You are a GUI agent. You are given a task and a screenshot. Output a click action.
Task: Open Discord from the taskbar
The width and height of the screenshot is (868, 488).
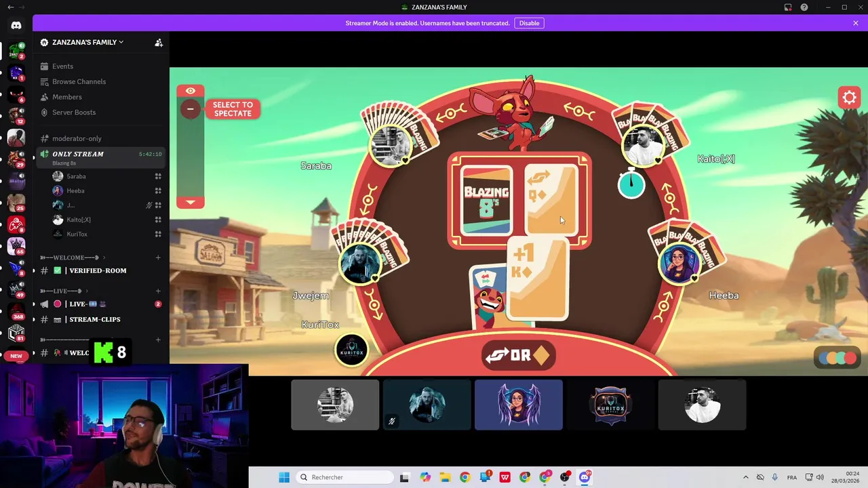coord(585,477)
